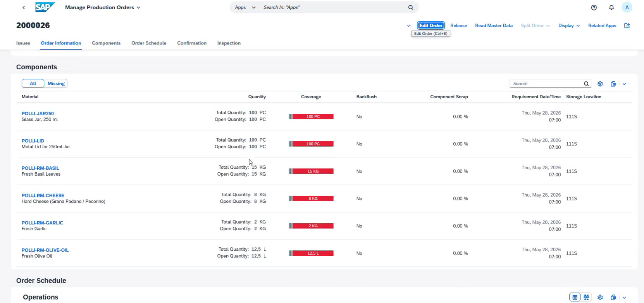Image resolution: width=644 pixels, height=303 pixels.
Task: Open the POLLI-RM-BASIL material link
Action: coord(40,168)
